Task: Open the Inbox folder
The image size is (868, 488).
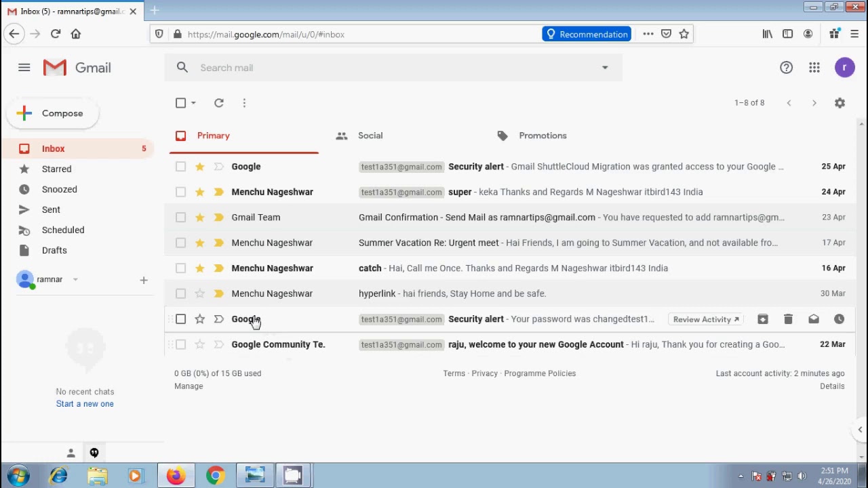Action: click(78, 148)
